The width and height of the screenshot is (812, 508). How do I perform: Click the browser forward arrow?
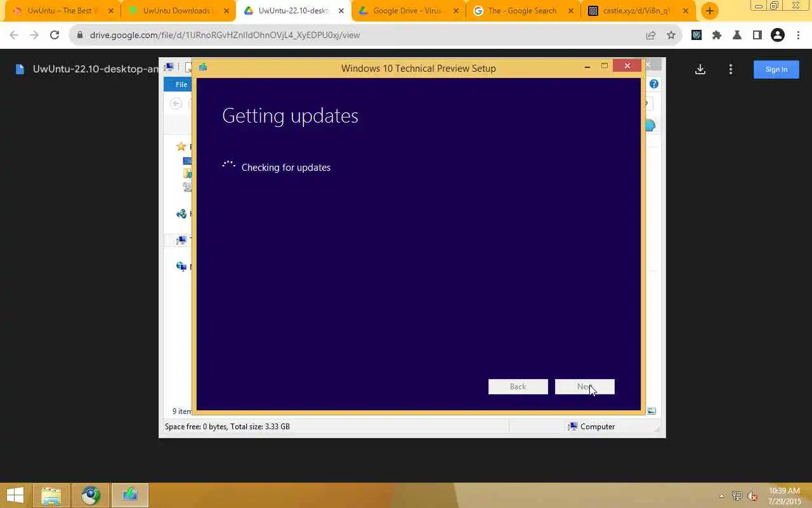coord(34,35)
